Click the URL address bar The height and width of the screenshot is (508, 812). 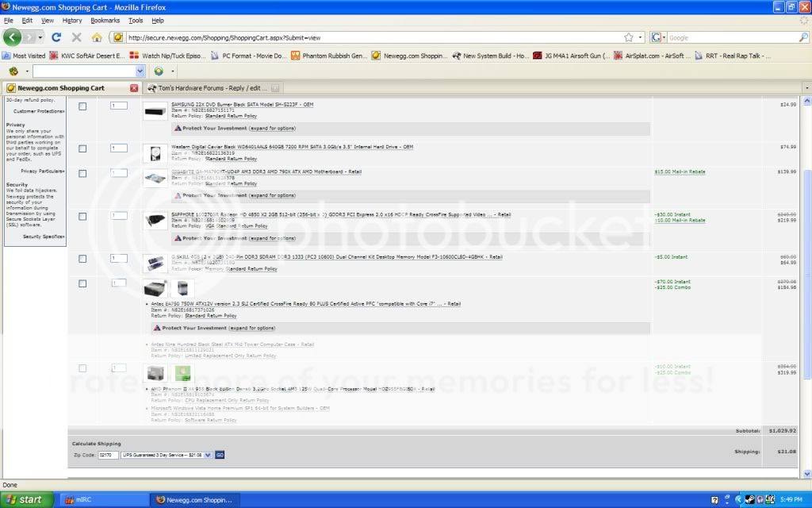[374, 37]
